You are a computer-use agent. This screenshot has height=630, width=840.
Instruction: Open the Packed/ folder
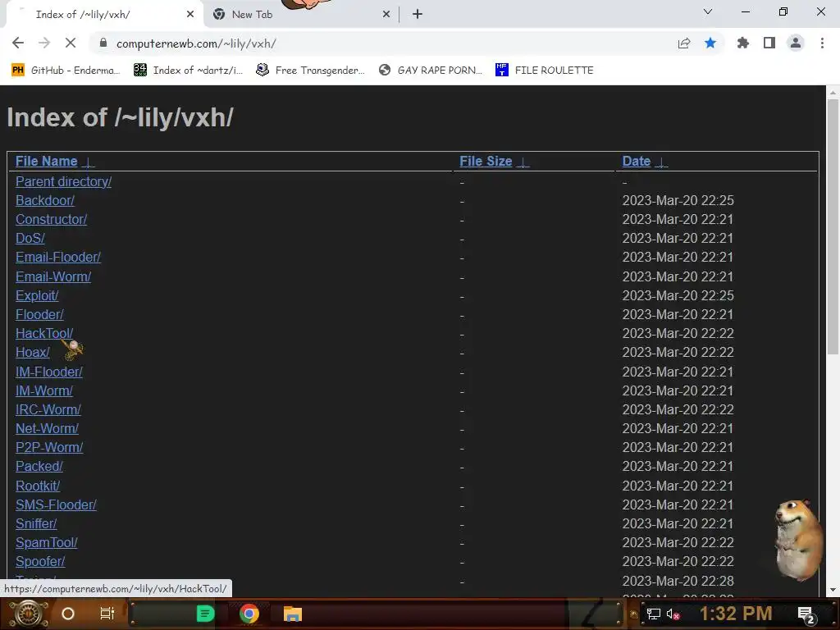click(39, 466)
